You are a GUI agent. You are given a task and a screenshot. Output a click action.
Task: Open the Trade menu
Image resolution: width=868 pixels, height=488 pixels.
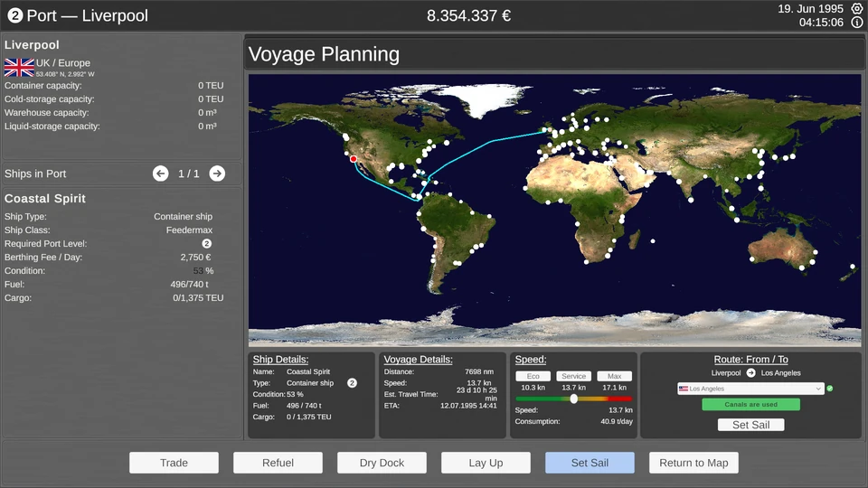(174, 463)
